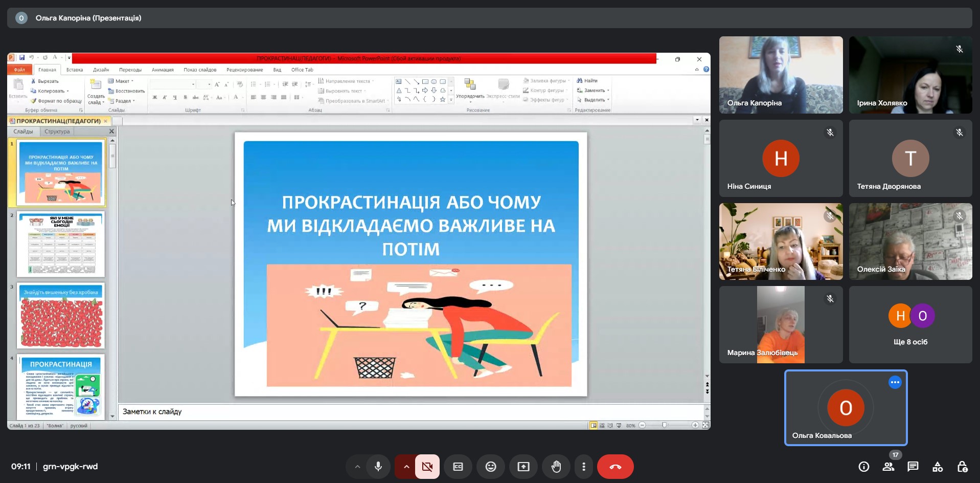Open the emoji reactions button
Viewport: 980px width, 483px height.
pos(490,467)
